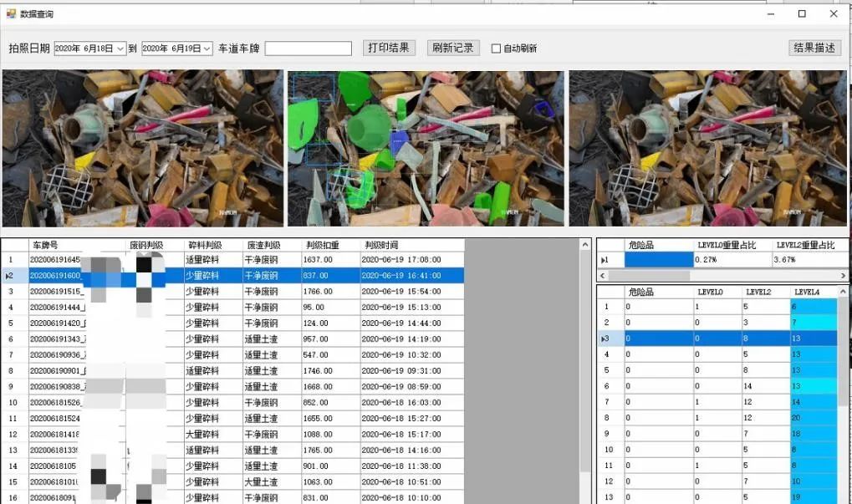This screenshot has width=852, height=504.
Task: Open the green-annotated detection image
Action: point(426,148)
